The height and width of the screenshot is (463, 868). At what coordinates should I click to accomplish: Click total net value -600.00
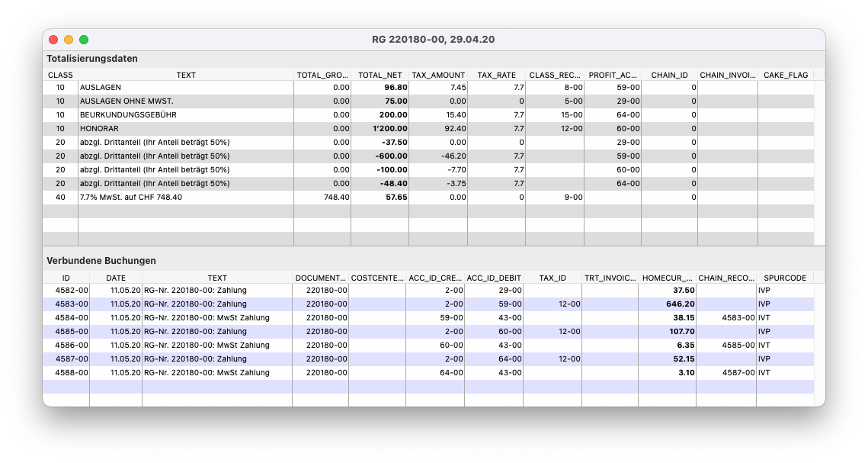click(392, 156)
